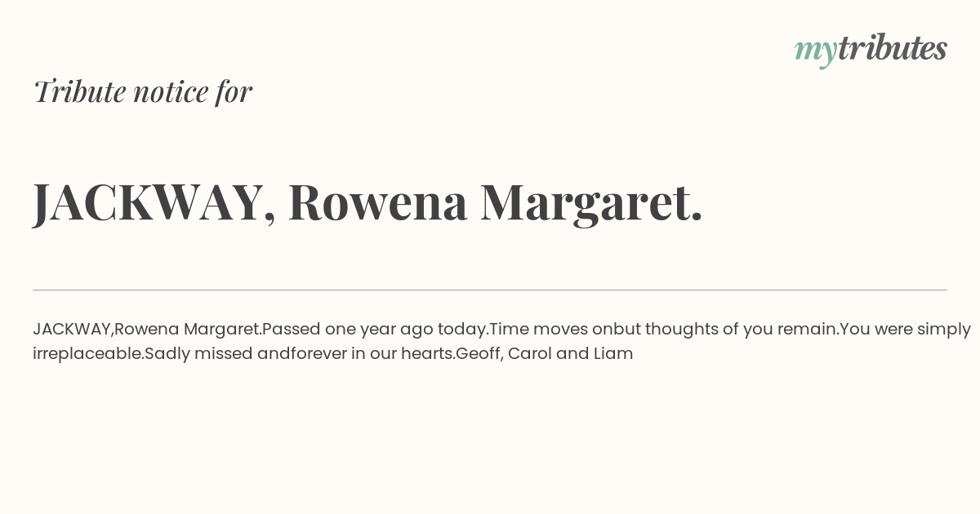Click the green "my" in the logo
The height and width of the screenshot is (514, 980).
click(x=815, y=50)
